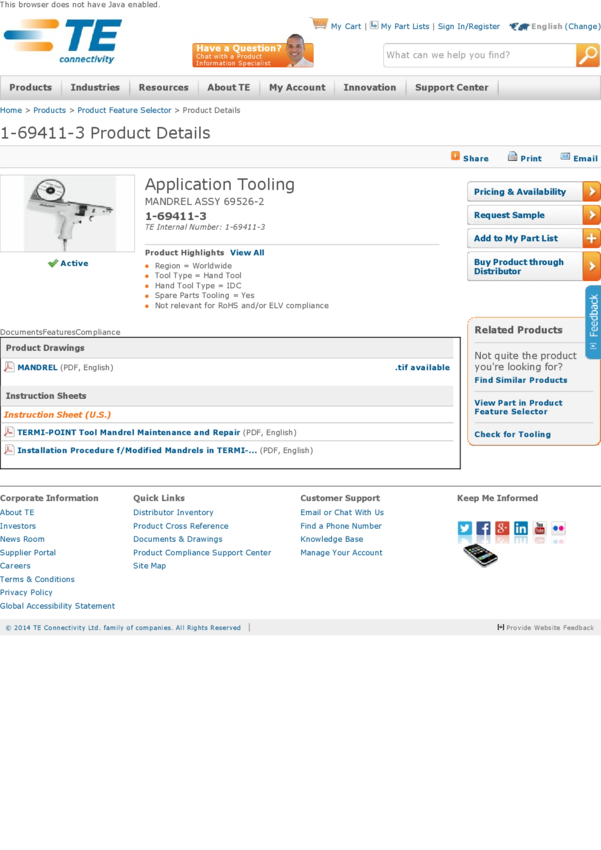Change language via English (Change)
The height and width of the screenshot is (850, 601).
click(565, 27)
